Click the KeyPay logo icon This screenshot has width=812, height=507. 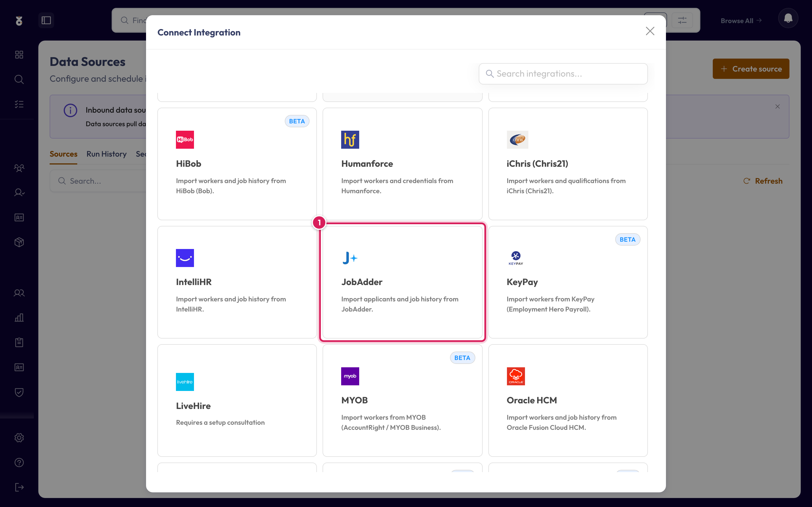click(516, 258)
